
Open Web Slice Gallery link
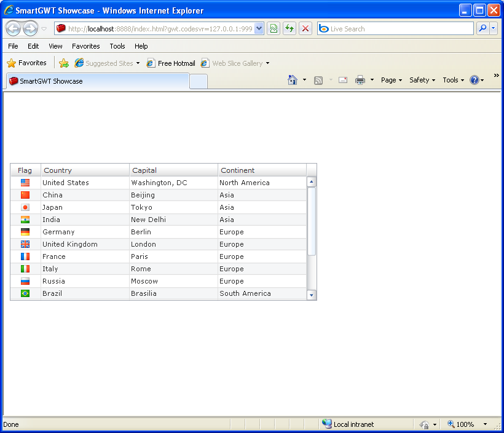click(235, 63)
